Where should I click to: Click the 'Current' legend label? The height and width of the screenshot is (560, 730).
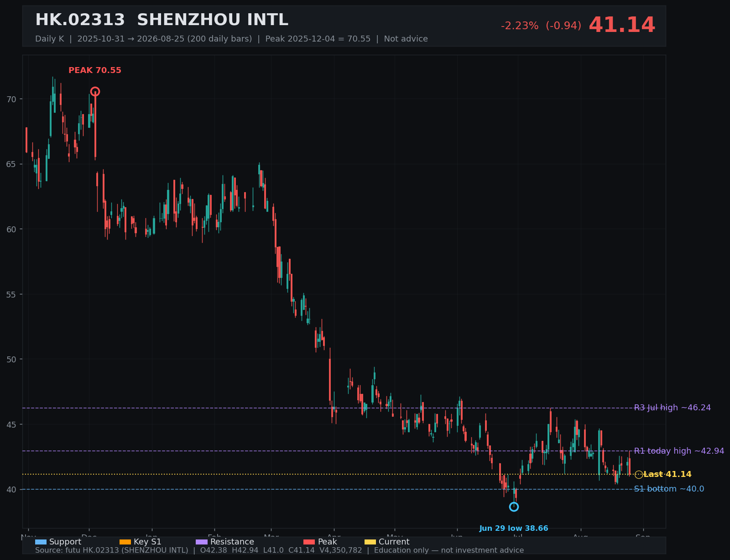point(394,542)
